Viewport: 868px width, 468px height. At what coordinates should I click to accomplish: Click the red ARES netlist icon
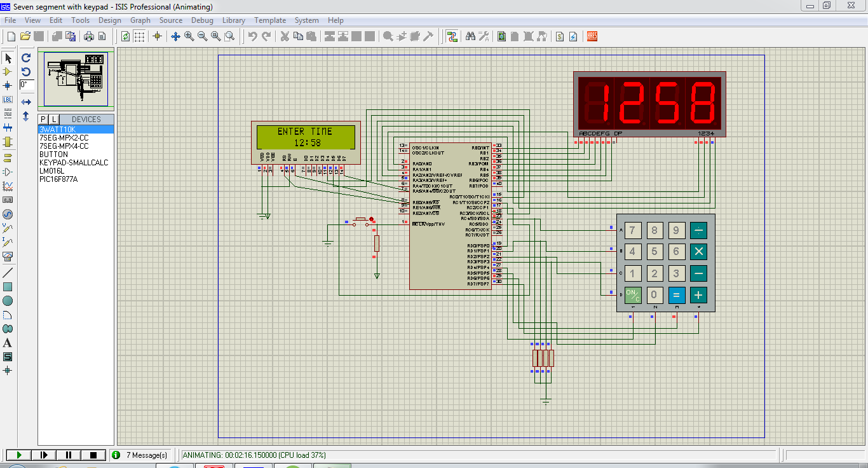click(592, 36)
